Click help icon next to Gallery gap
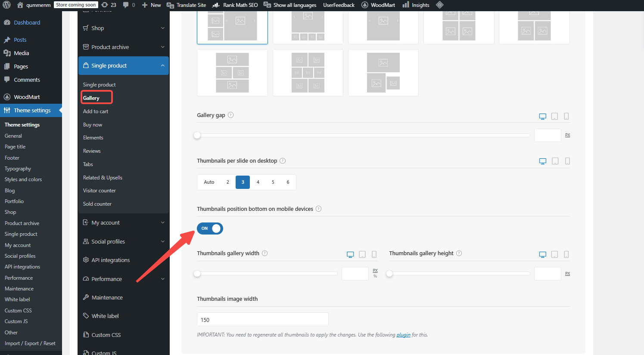This screenshot has height=355, width=644. pos(230,115)
